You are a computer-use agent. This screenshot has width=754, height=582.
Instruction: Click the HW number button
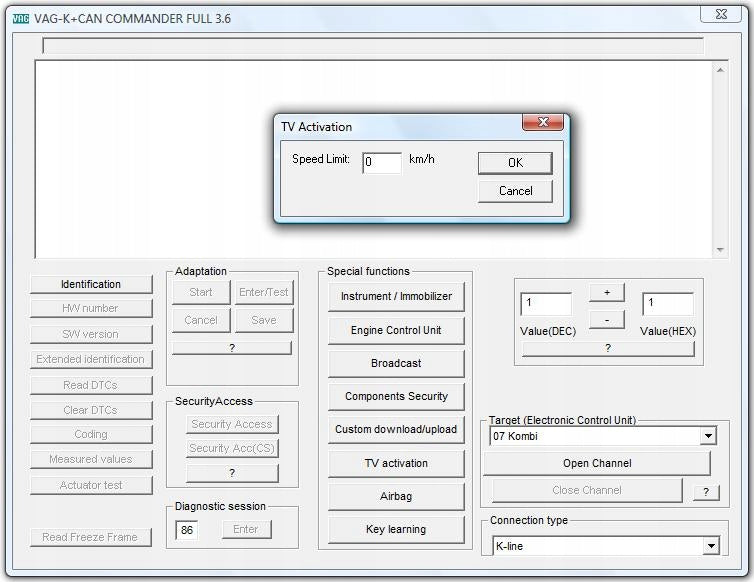tap(91, 308)
